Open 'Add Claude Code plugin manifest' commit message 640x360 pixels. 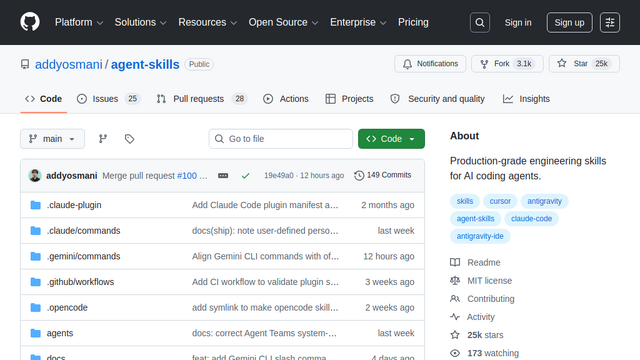click(x=265, y=205)
